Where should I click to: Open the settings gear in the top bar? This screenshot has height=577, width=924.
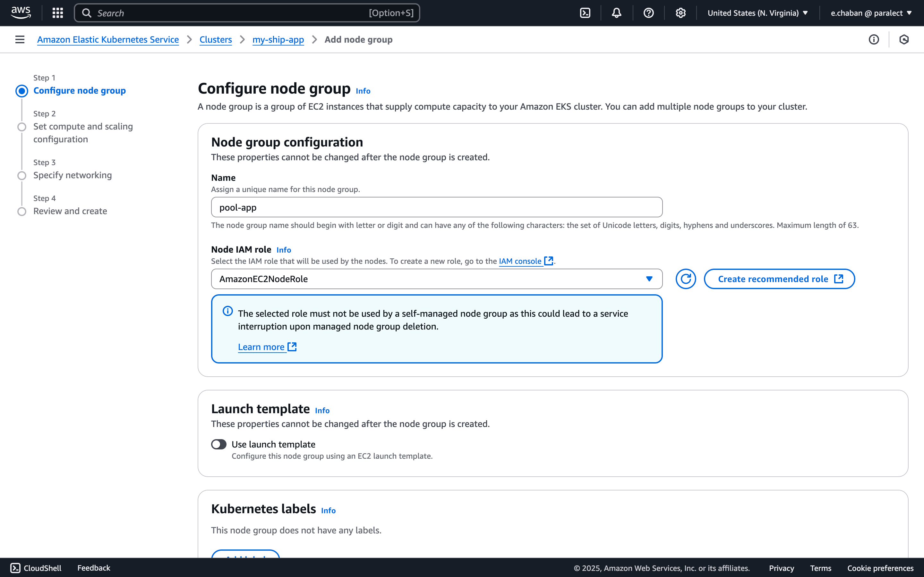(681, 13)
